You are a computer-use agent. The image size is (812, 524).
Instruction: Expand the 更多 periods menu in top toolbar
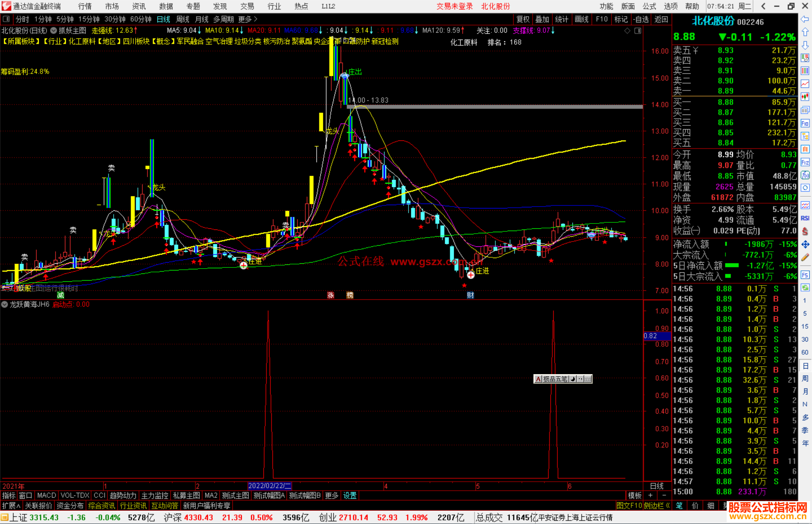247,19
